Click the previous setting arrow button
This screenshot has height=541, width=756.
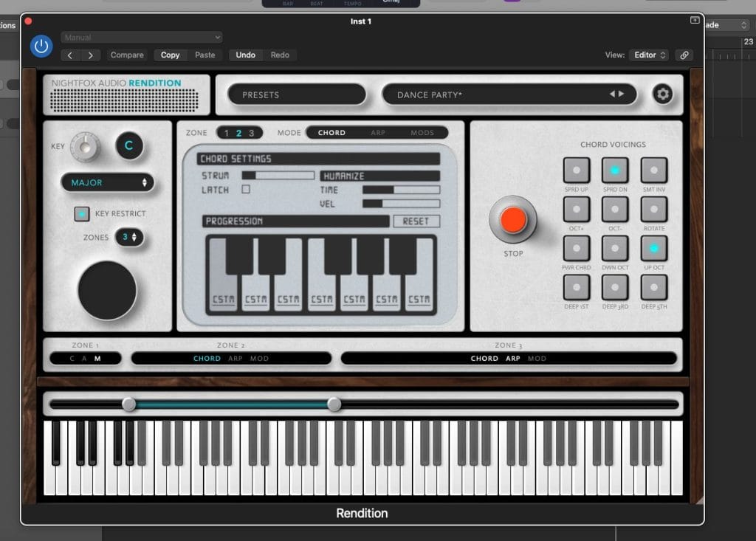click(70, 55)
